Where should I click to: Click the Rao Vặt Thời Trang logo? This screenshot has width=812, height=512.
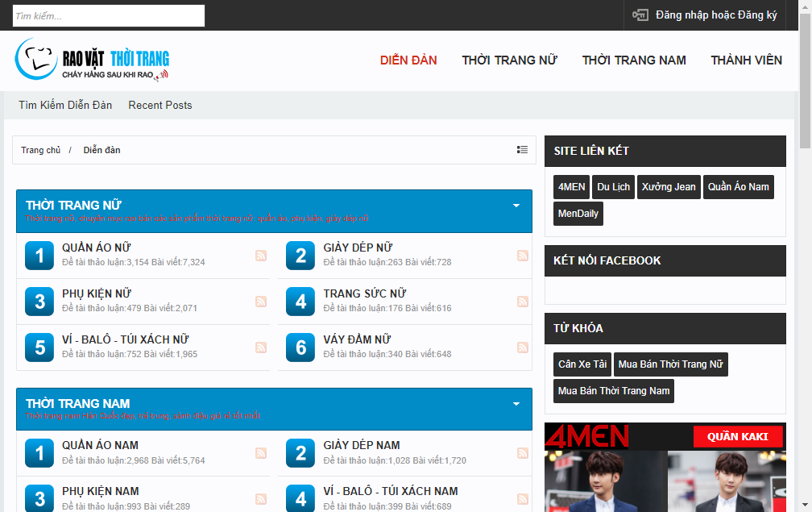coord(92,60)
